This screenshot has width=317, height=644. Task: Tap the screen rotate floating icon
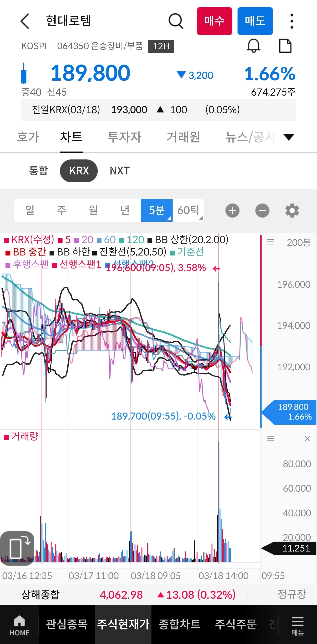click(17, 548)
